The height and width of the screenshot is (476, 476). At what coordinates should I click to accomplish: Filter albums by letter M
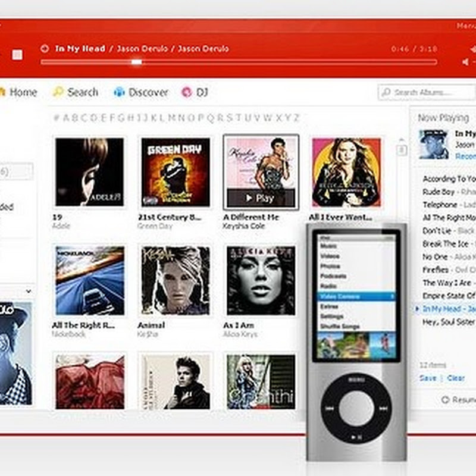point(171,118)
